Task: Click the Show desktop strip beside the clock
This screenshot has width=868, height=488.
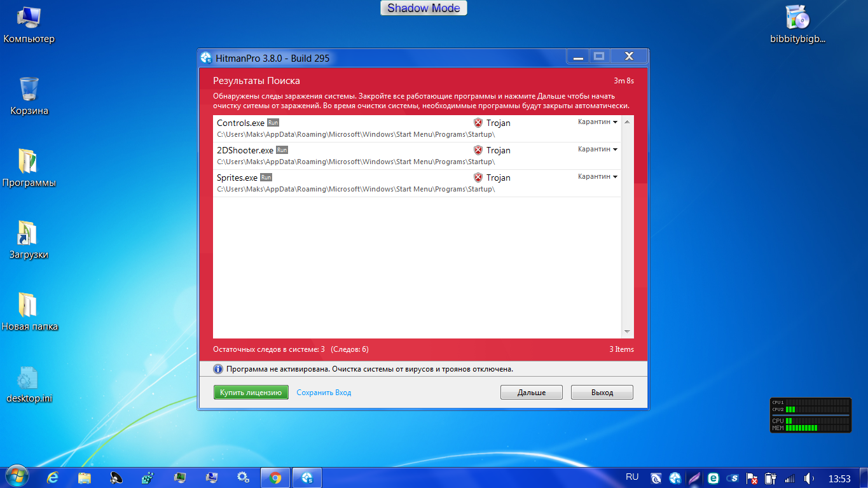Action: pyautogui.click(x=864, y=478)
